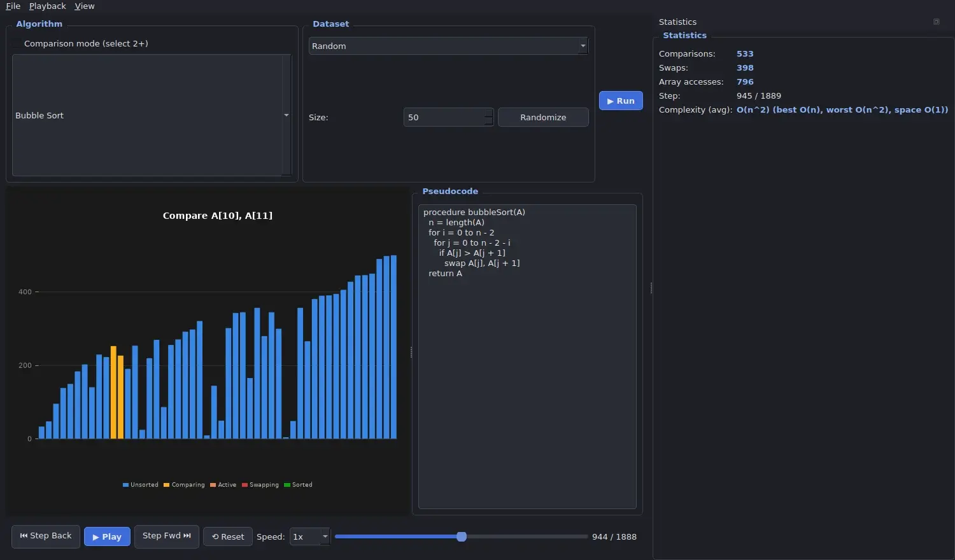The image size is (955, 560).
Task: Click the '944 / 1888' step counter
Action: coord(614,536)
